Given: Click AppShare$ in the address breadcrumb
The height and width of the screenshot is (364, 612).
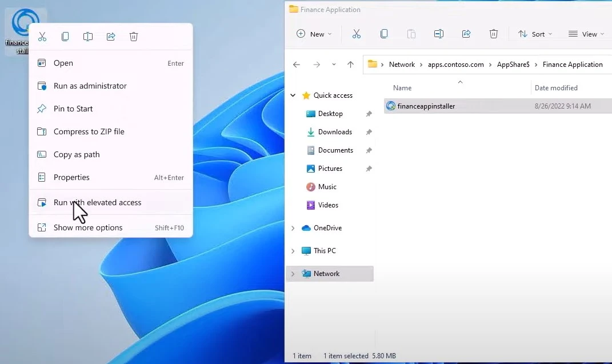Looking at the screenshot, I should click(513, 65).
